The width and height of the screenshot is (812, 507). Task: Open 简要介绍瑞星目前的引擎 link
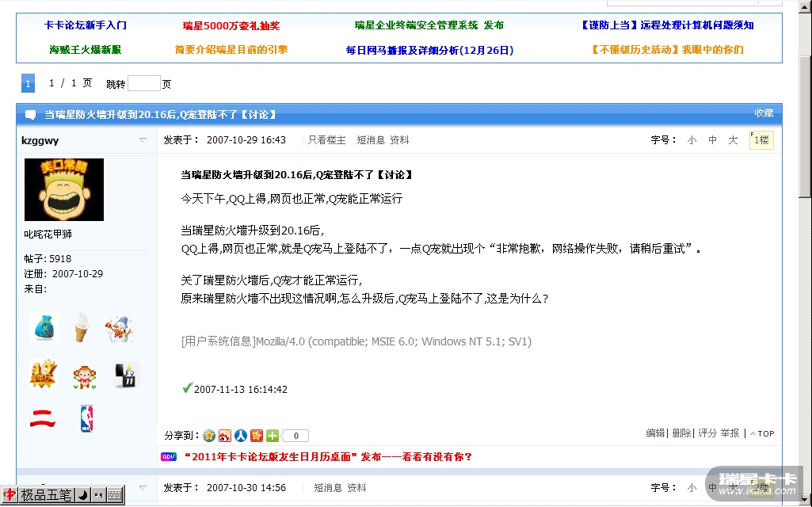[231, 50]
